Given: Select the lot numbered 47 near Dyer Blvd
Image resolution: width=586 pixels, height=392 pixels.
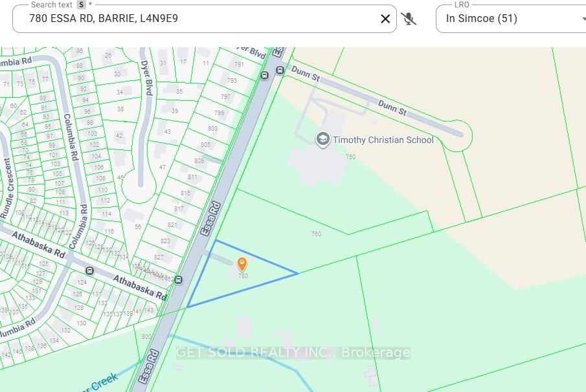Looking at the screenshot, I should pyautogui.click(x=162, y=168).
